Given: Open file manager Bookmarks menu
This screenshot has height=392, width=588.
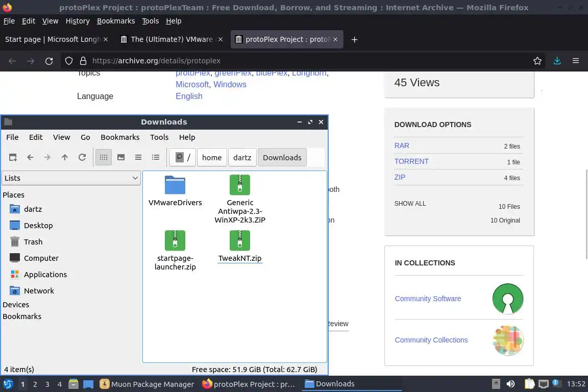Looking at the screenshot, I should tap(120, 137).
